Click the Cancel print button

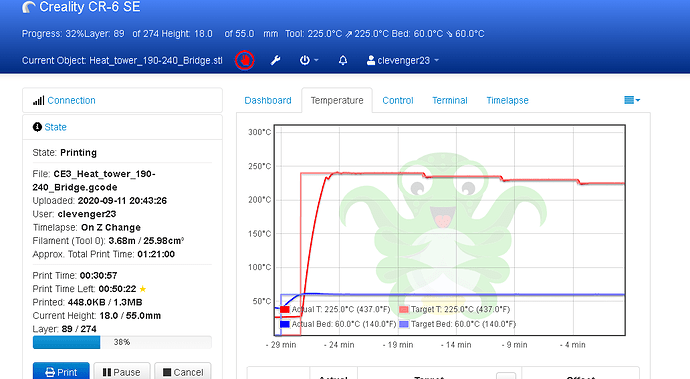183,372
